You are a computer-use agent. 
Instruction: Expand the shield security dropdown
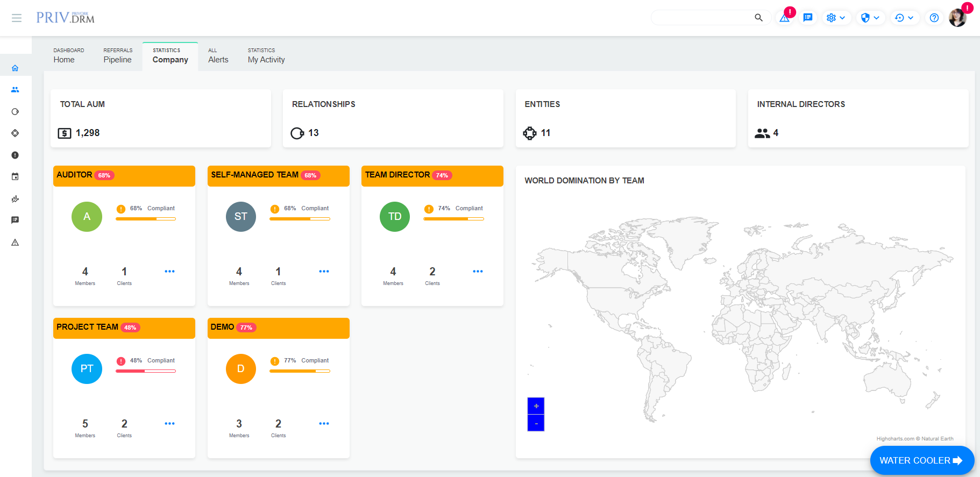(x=870, y=18)
